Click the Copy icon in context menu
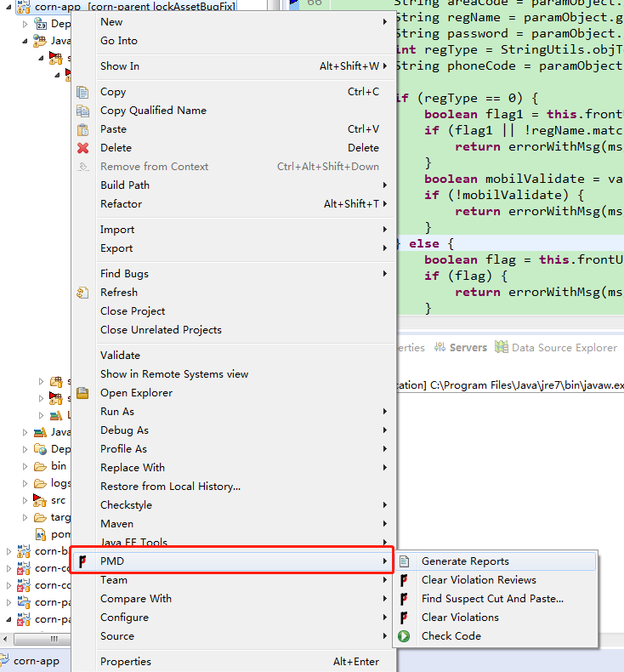The image size is (624, 672). click(x=82, y=92)
